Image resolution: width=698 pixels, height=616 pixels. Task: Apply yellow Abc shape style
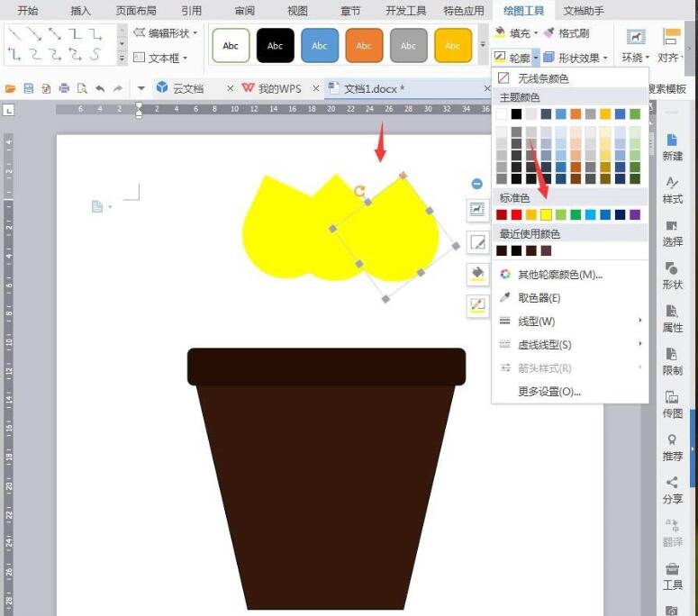tap(453, 45)
